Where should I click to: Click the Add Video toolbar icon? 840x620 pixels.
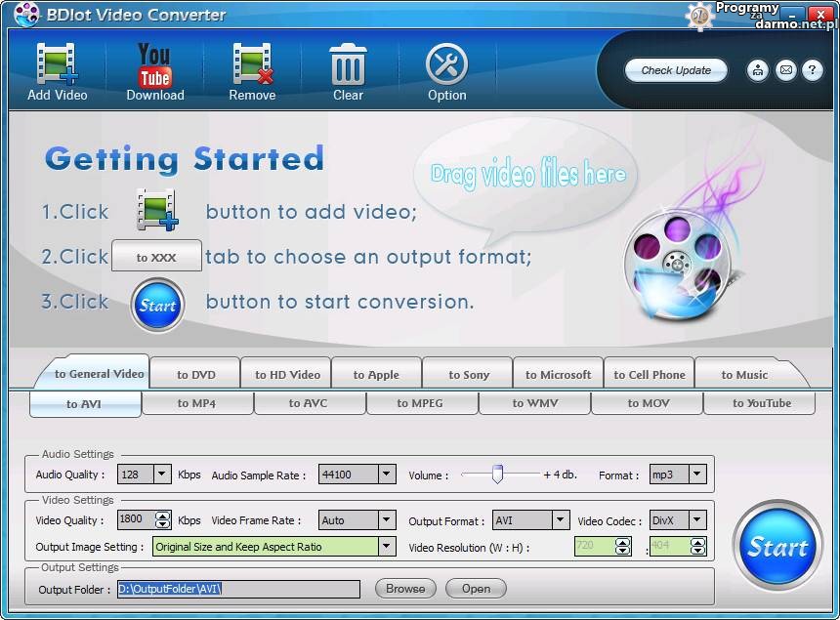57,65
